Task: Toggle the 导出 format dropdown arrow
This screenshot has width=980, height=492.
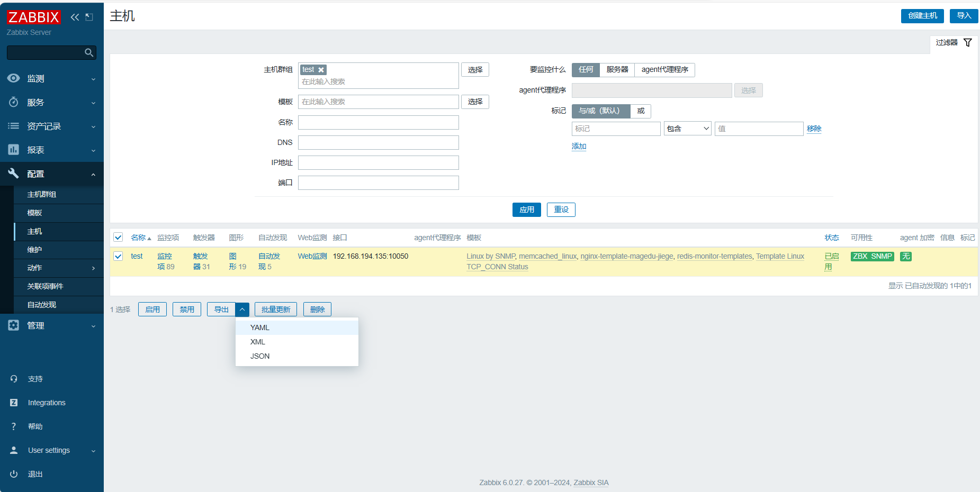Action: [242, 309]
